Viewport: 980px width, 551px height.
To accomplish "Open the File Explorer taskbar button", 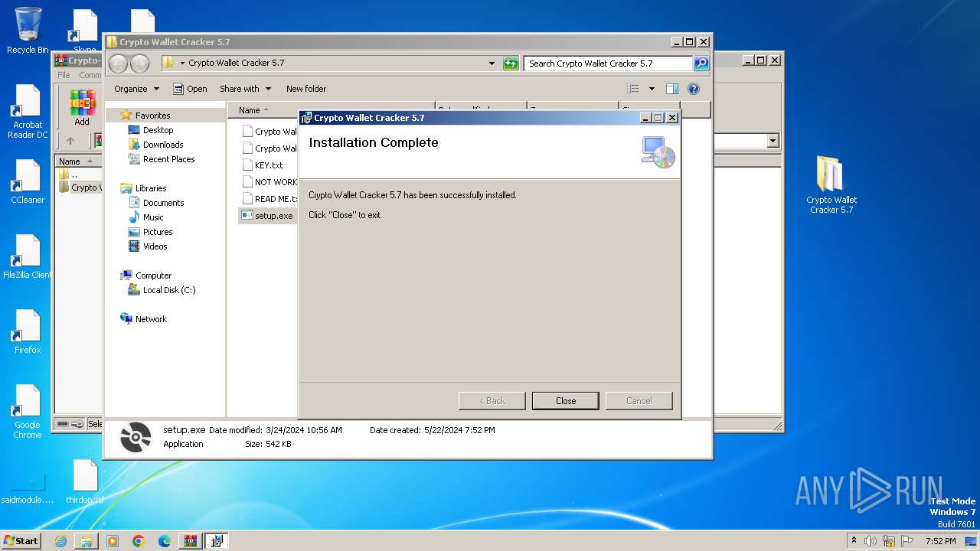I will (87, 541).
